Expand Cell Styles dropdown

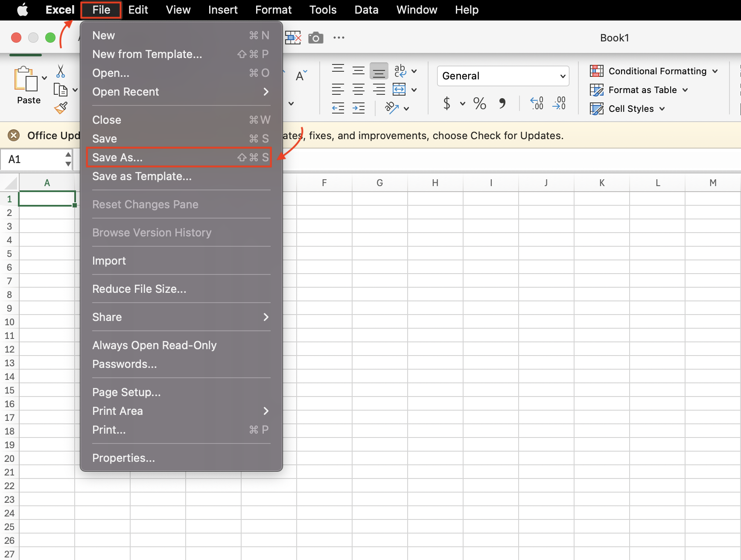(662, 109)
